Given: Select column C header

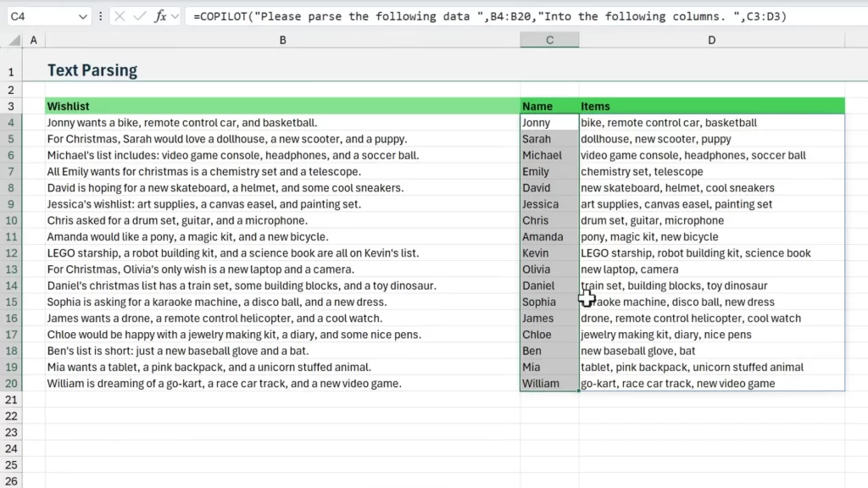Looking at the screenshot, I should click(x=549, y=41).
